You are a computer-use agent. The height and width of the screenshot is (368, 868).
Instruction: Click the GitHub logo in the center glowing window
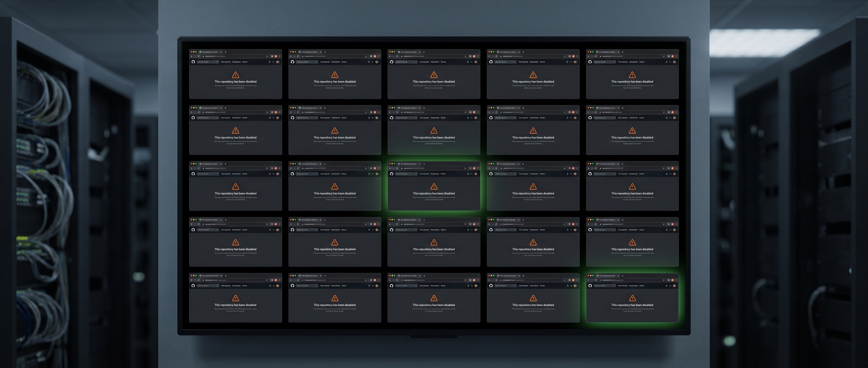coord(392,174)
